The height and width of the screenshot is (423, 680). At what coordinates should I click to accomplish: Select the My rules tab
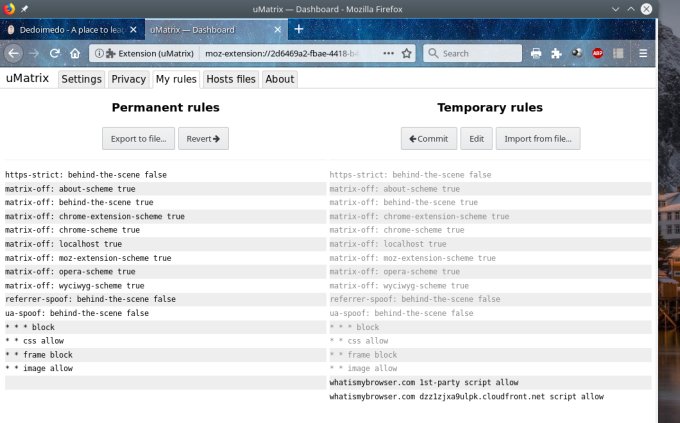[176, 79]
